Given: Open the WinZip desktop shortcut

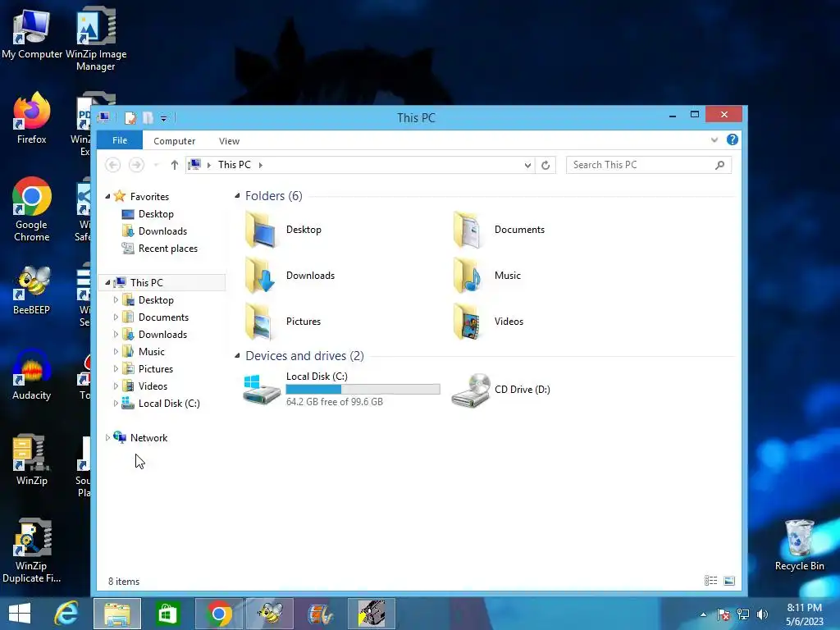Looking at the screenshot, I should tap(32, 459).
